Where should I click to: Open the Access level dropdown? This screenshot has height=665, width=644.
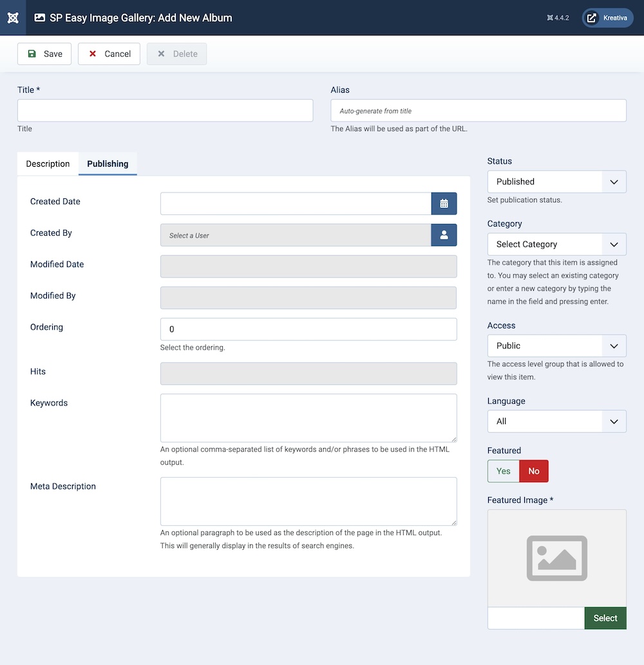(x=556, y=346)
